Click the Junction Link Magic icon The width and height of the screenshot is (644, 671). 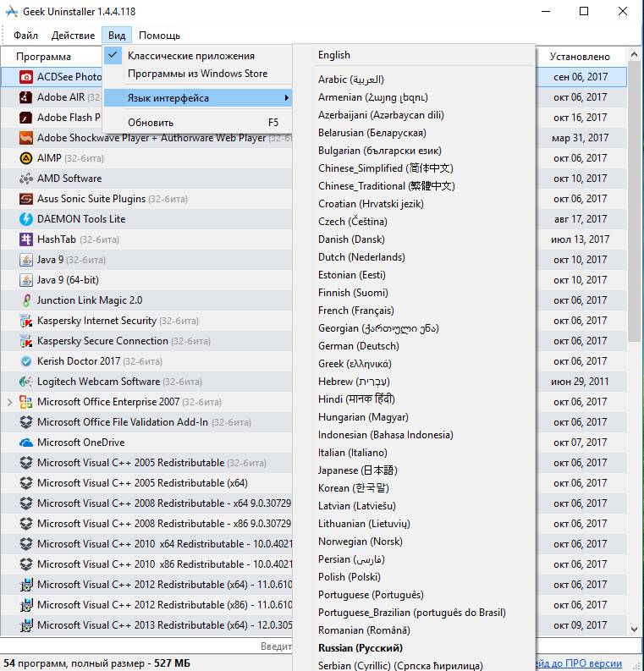26,300
